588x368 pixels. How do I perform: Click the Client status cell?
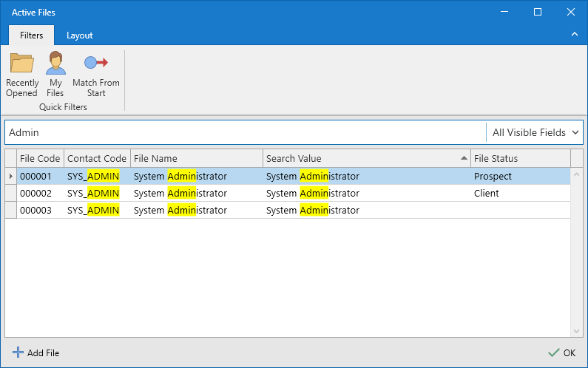521,194
